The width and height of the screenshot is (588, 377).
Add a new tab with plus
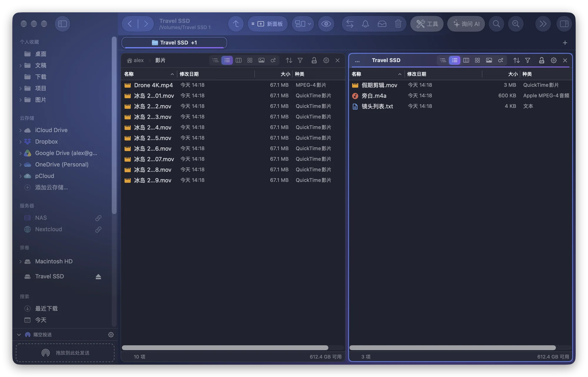[565, 43]
